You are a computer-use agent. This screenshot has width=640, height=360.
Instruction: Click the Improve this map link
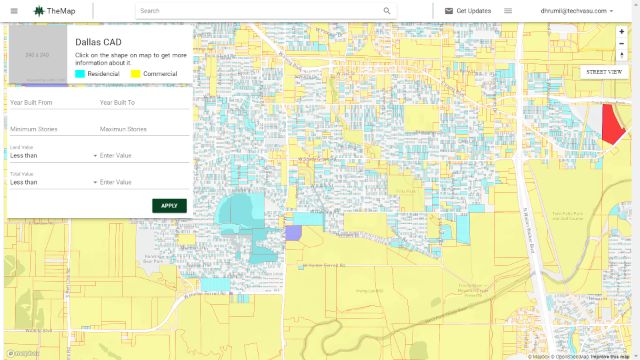point(610,357)
